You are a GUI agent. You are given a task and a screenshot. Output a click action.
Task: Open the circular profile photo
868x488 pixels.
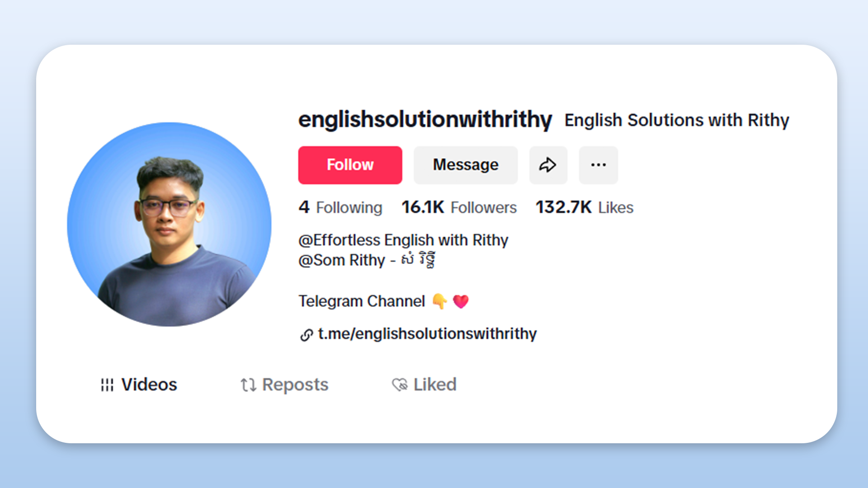169,224
